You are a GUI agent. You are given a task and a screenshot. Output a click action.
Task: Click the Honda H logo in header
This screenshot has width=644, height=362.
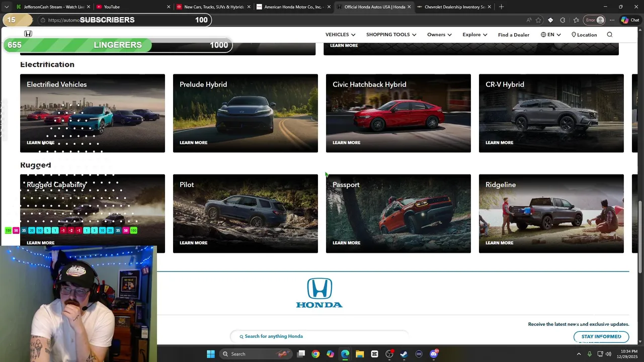click(28, 34)
